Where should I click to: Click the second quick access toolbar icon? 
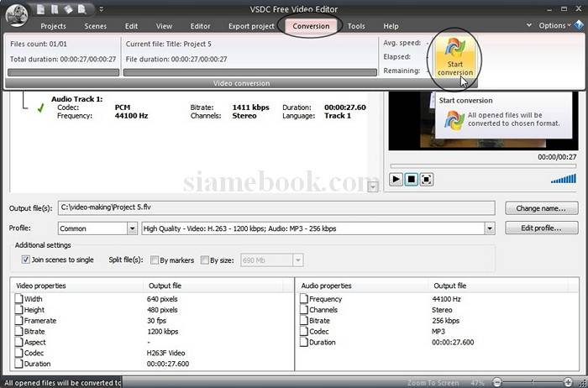[x=55, y=9]
